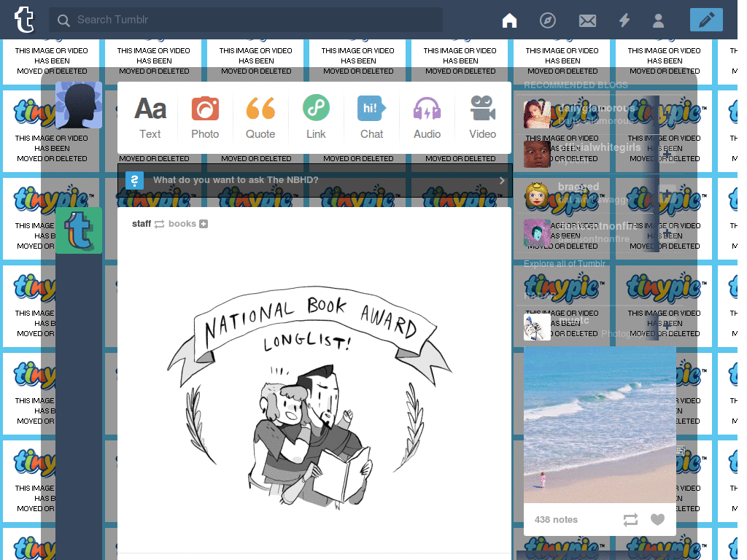Expand the ask bar chevron arrow

pos(502,181)
